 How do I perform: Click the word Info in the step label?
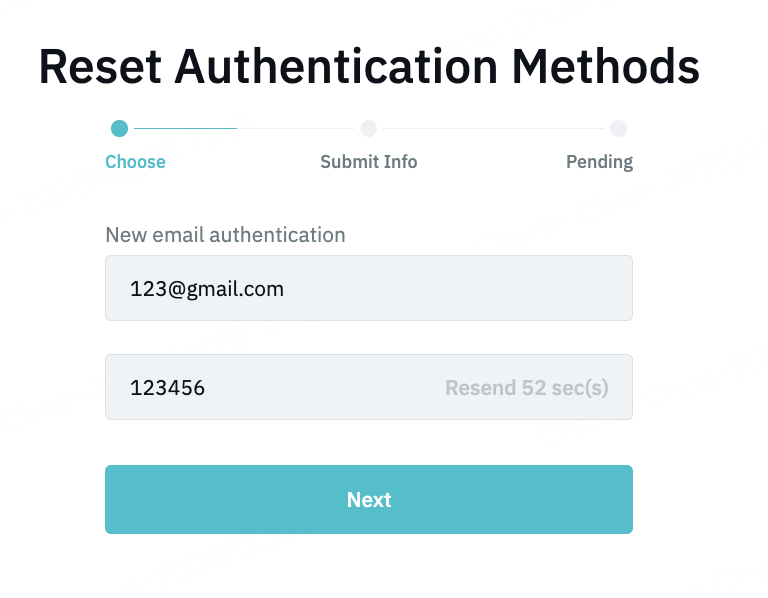(x=398, y=162)
